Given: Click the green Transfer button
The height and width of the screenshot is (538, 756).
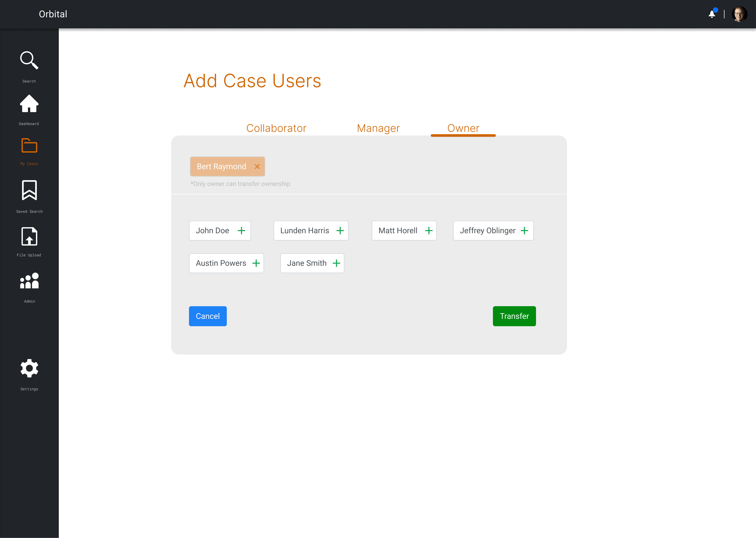Looking at the screenshot, I should [514, 316].
